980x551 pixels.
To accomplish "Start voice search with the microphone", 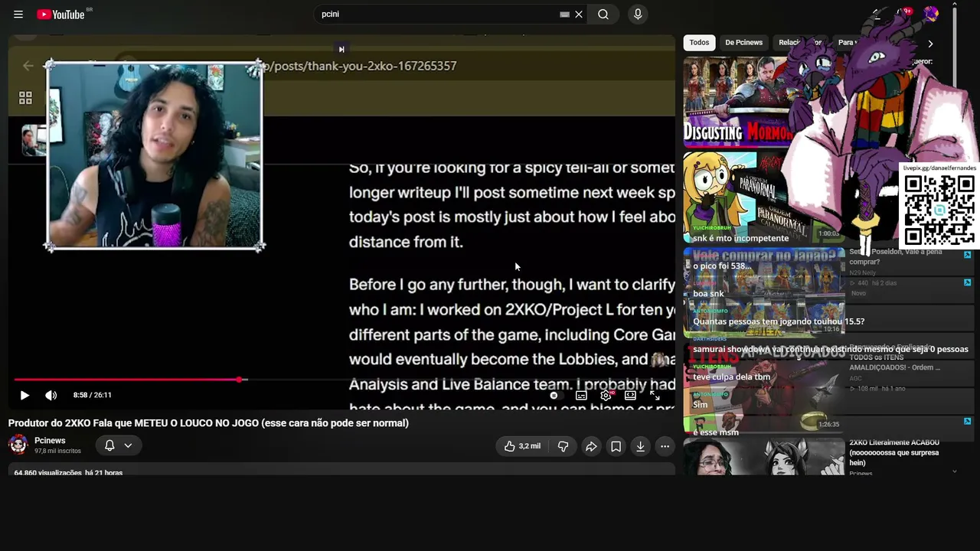I will 638,15.
